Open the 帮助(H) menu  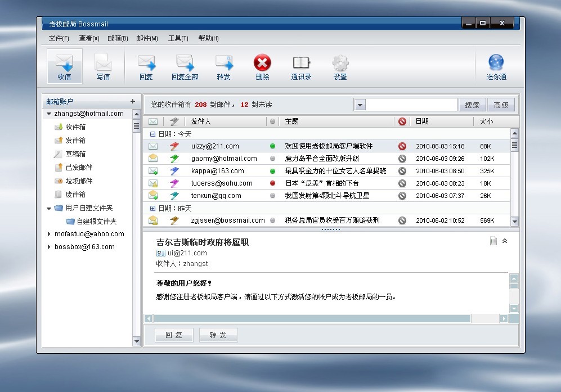[209, 38]
